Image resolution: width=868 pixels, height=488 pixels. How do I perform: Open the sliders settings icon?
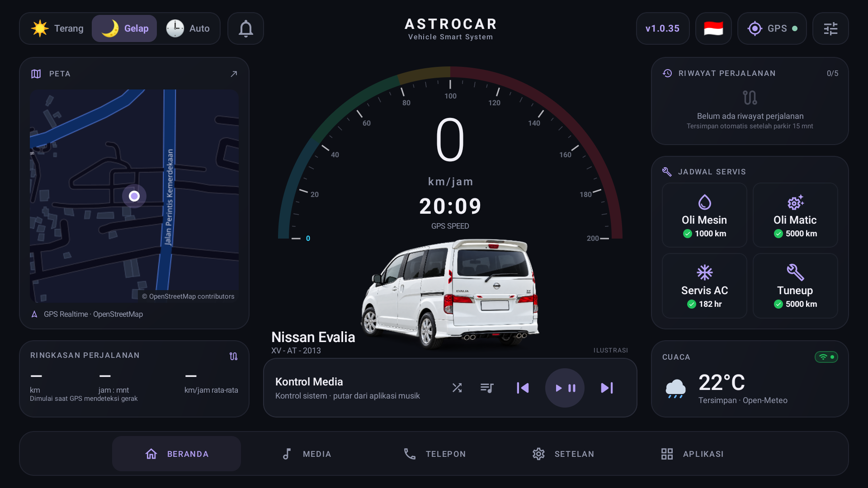[x=830, y=28]
